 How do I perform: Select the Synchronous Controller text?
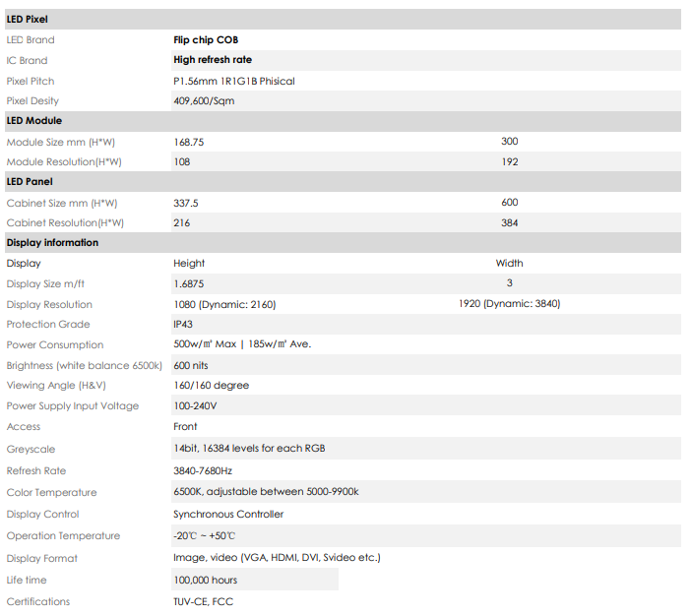pos(228,514)
